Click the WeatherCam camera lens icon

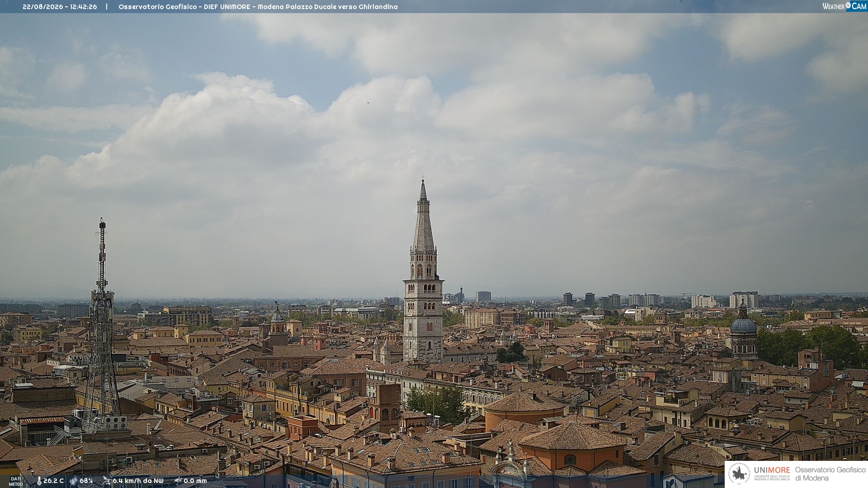pos(848,6)
